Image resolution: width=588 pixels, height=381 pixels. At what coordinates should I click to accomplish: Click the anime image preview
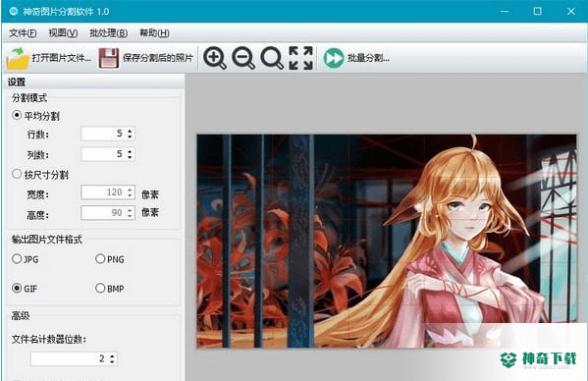point(387,242)
